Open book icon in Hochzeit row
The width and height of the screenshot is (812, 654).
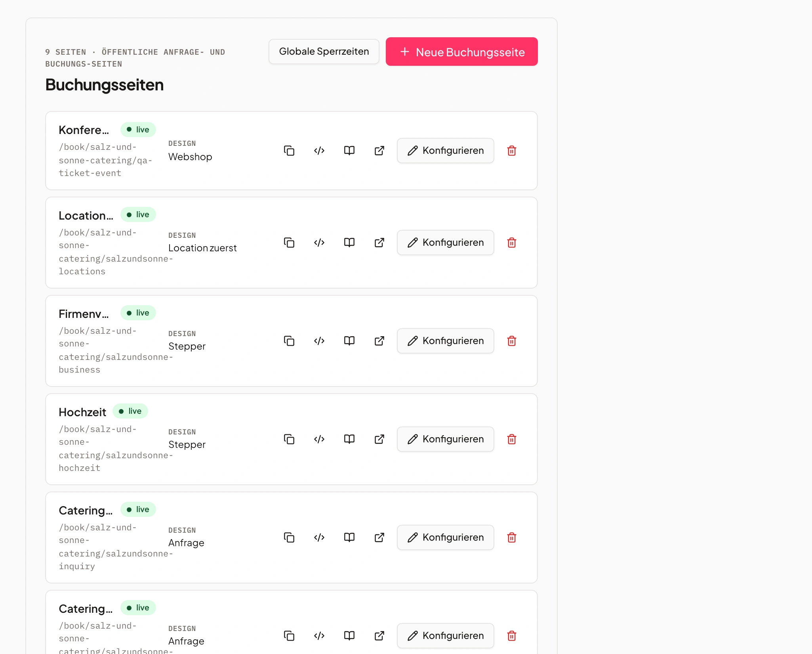coord(349,439)
